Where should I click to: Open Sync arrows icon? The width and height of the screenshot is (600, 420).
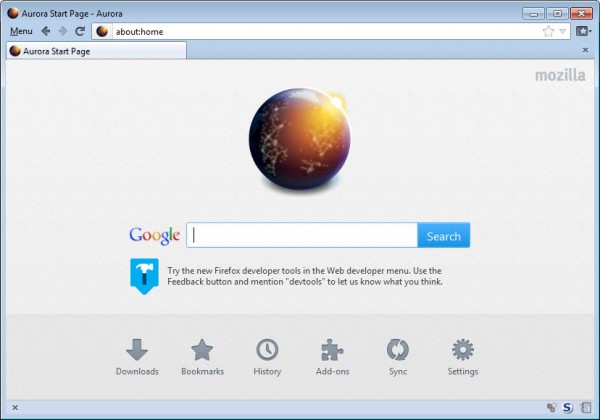coord(398,349)
